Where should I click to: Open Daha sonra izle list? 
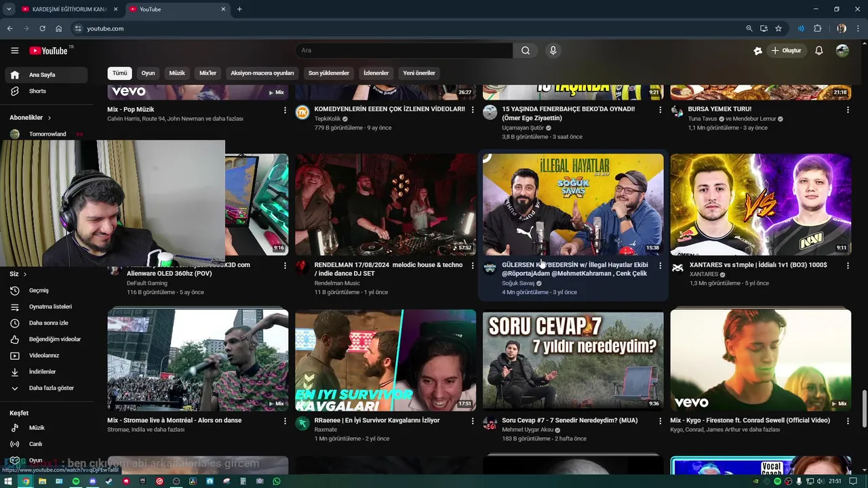(x=46, y=323)
